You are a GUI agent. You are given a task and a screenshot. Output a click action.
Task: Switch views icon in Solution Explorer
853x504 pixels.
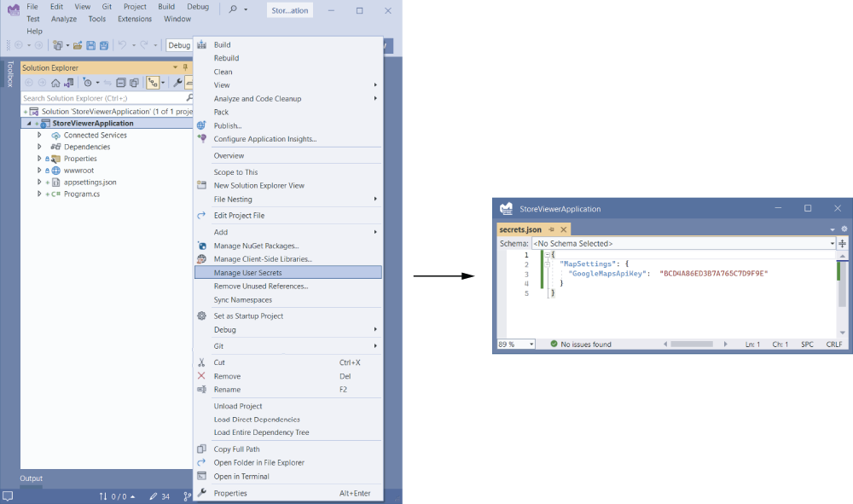point(68,83)
